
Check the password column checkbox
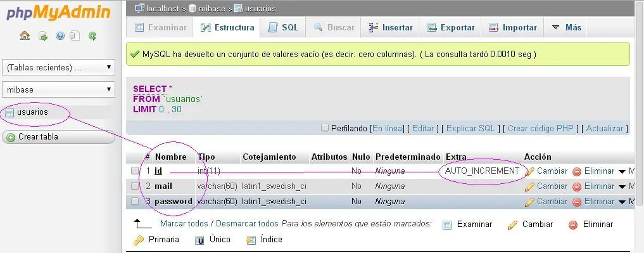pyautogui.click(x=135, y=201)
